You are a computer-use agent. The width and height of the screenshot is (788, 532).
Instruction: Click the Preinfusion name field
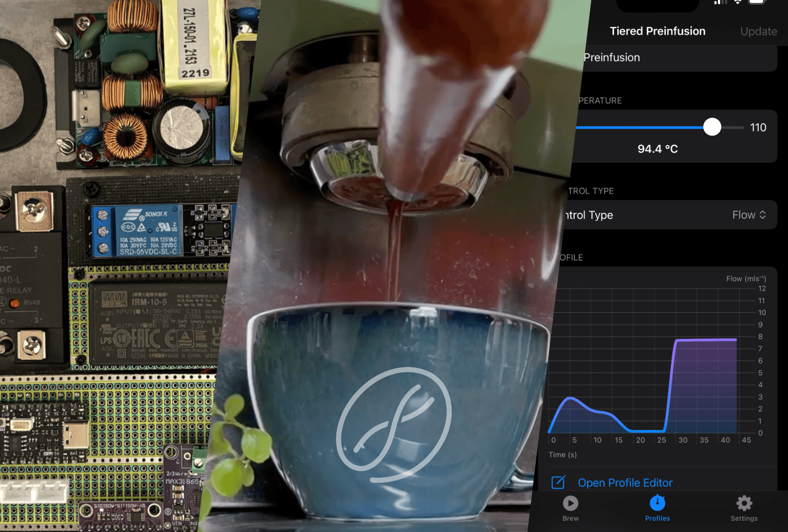tap(677, 58)
